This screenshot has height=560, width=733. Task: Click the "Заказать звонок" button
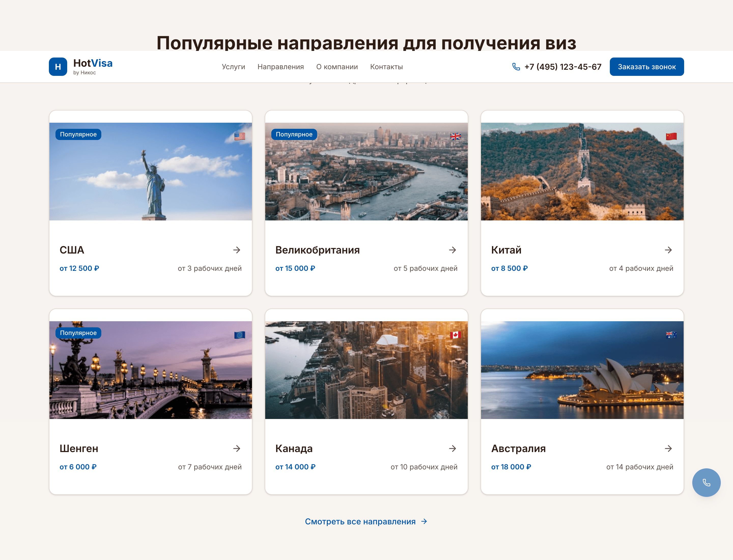[647, 67]
